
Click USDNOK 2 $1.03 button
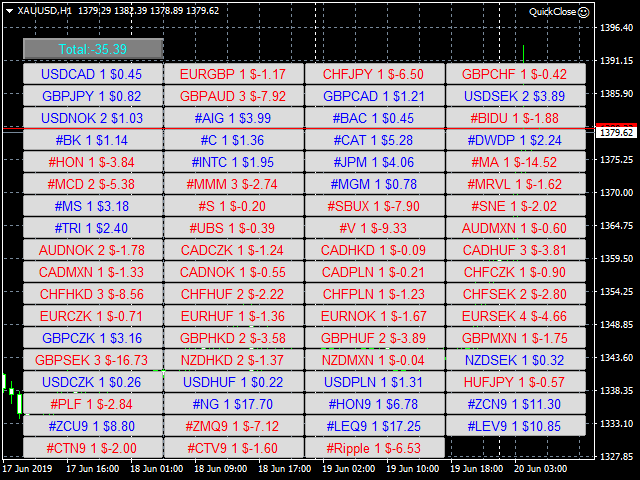pyautogui.click(x=93, y=118)
